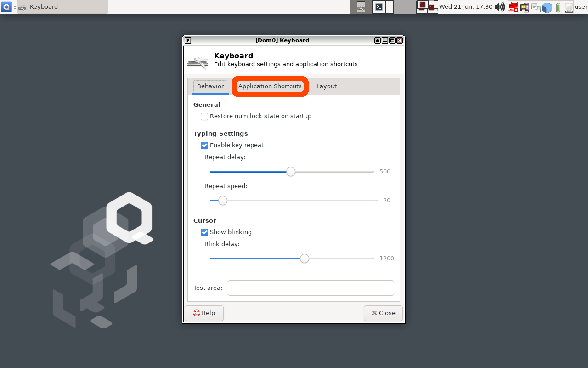Close the Keyboard window with the red X
588x368 pixels.
click(x=400, y=40)
